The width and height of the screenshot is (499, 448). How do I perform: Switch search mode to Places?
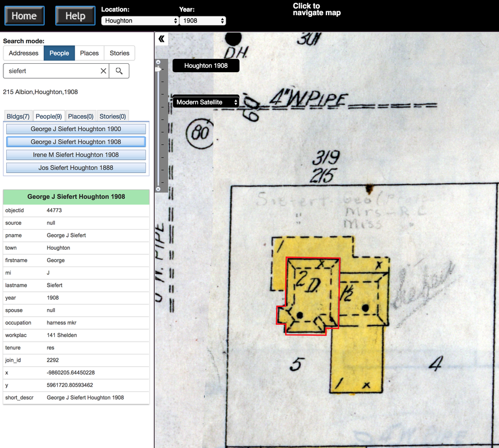tap(90, 53)
